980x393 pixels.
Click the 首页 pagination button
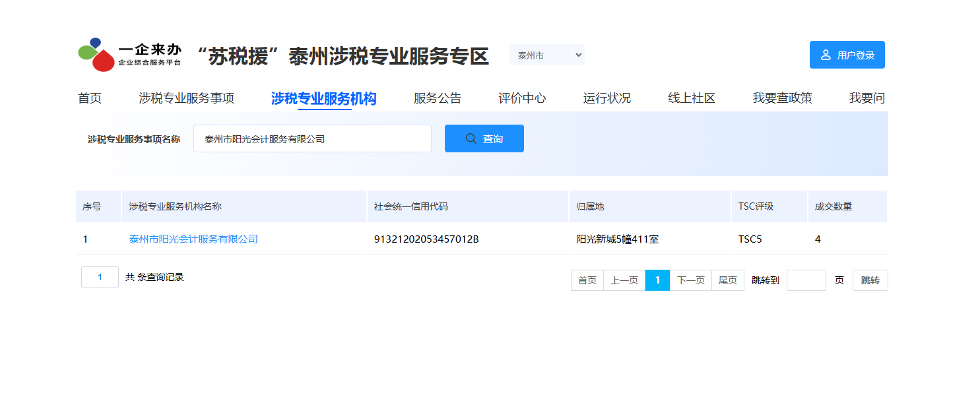tap(587, 280)
